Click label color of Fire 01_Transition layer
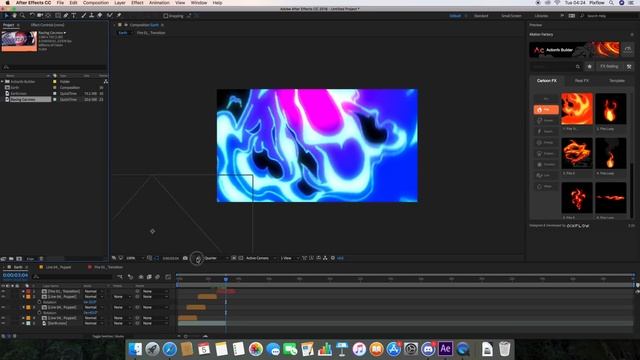This screenshot has height=360, width=640. 28,291
